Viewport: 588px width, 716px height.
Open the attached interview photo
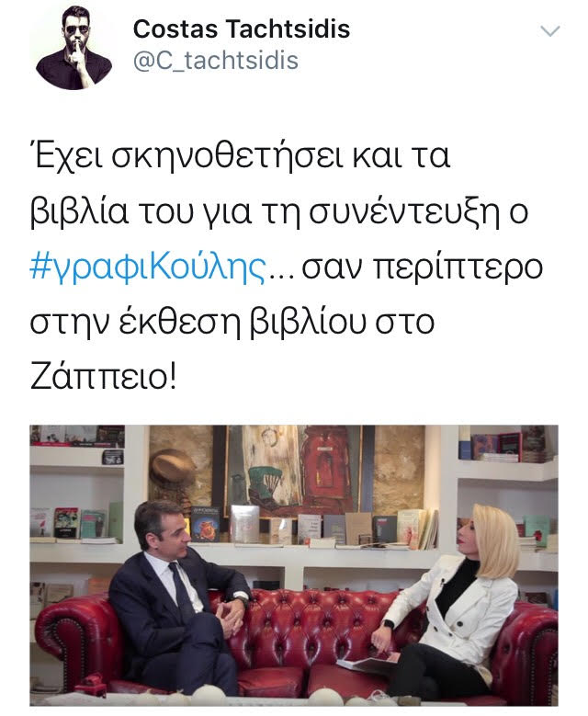tap(294, 565)
